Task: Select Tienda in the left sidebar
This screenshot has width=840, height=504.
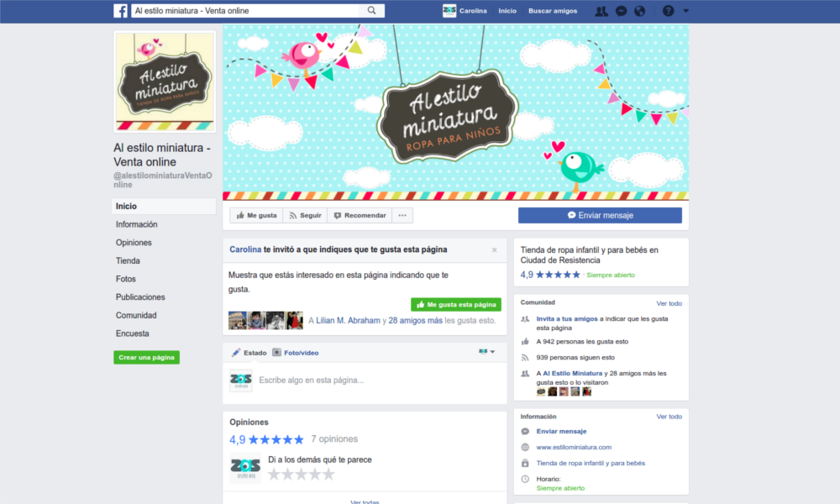Action: [x=128, y=260]
